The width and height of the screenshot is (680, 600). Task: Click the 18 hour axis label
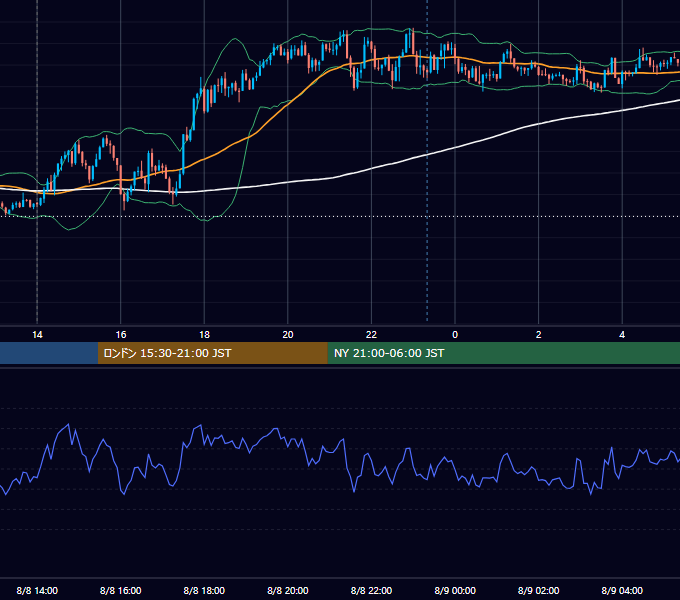204,335
